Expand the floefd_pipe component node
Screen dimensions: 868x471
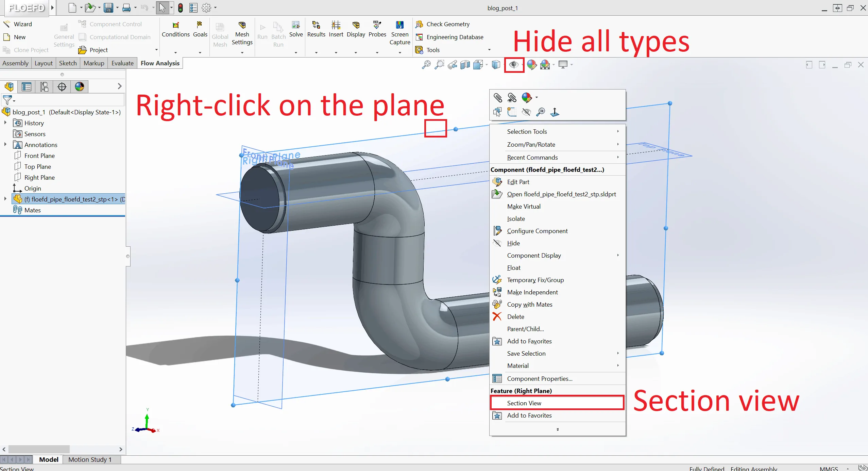5,199
